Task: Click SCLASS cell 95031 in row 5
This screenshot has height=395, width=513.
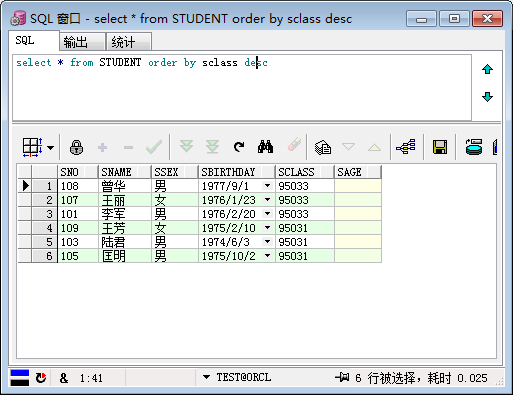Action: 305,242
